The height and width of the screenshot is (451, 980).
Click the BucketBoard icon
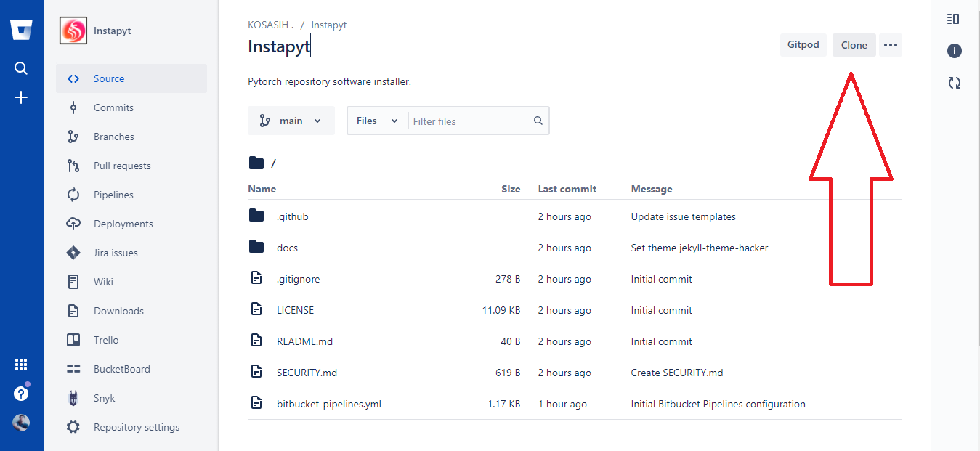73,369
